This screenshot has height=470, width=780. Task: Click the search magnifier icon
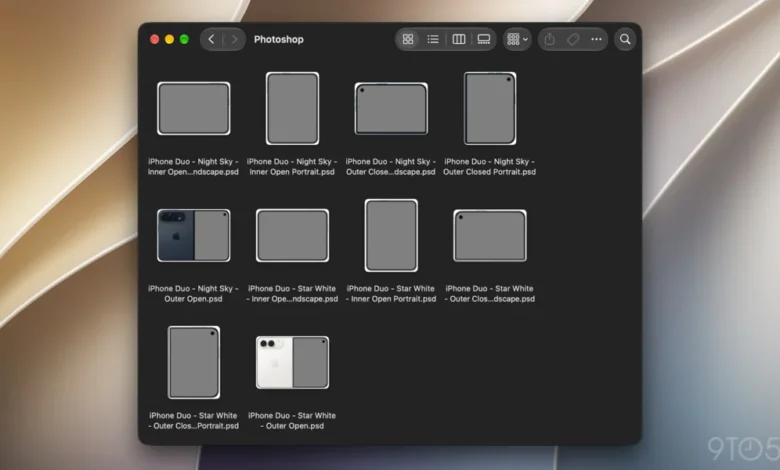click(x=625, y=39)
